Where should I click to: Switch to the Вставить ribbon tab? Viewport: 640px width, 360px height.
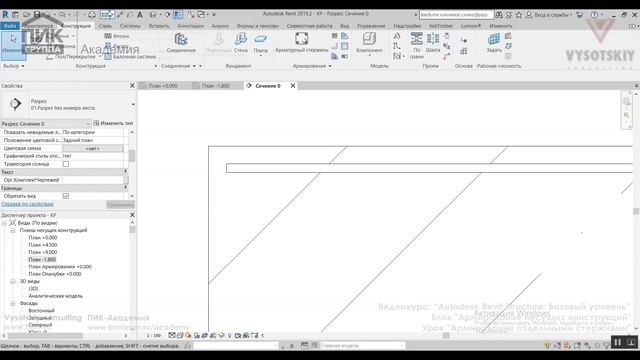pyautogui.click(x=159, y=26)
